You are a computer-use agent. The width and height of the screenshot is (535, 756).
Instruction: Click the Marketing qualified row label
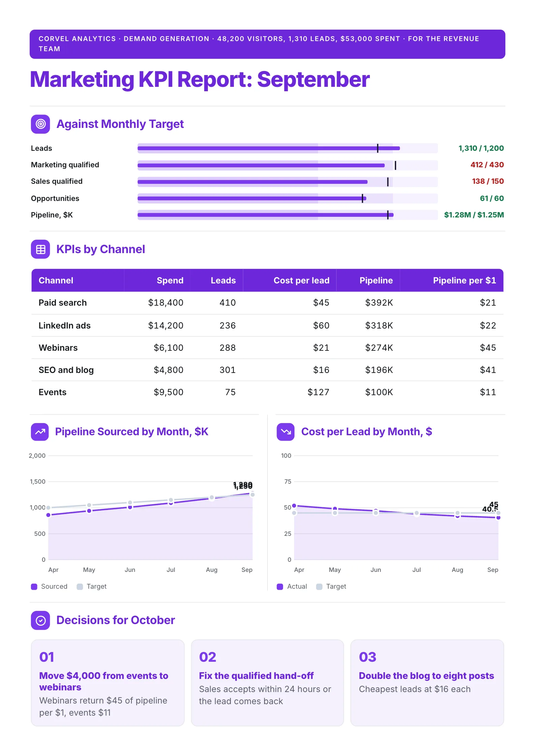pos(65,165)
